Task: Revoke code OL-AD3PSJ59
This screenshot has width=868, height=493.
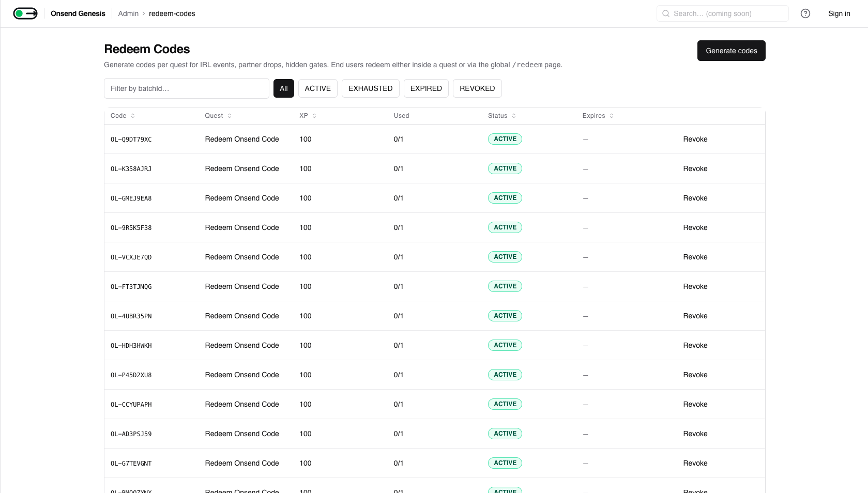Action: click(x=695, y=434)
